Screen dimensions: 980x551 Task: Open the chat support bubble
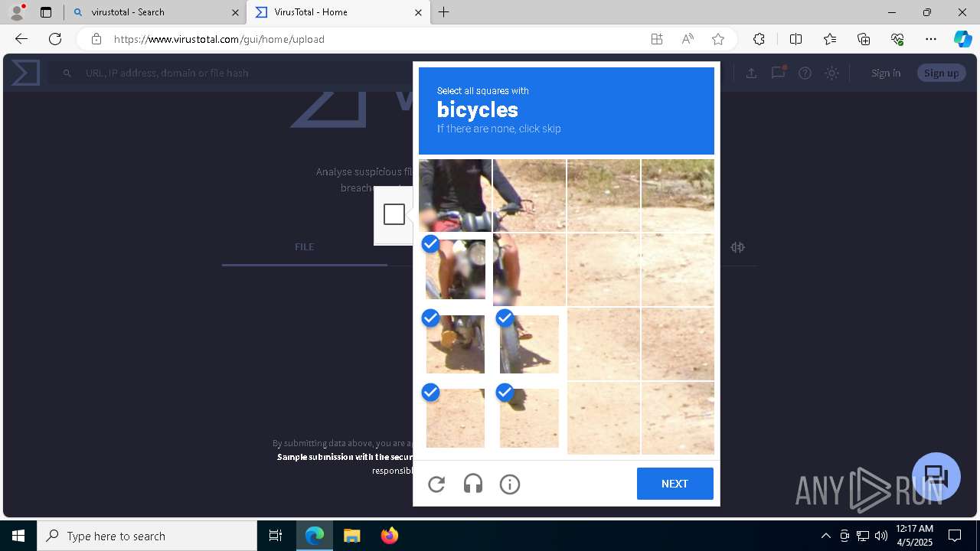tap(936, 477)
